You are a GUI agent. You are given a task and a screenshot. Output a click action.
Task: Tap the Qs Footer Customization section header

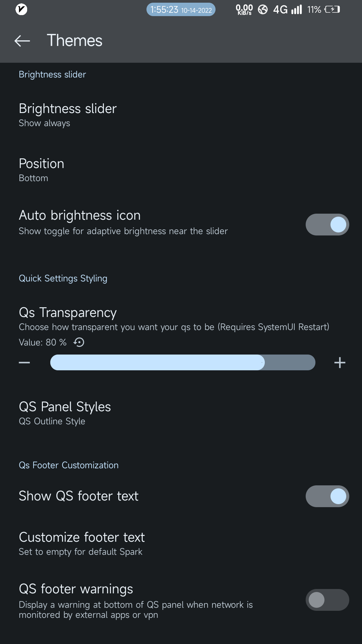(69, 465)
